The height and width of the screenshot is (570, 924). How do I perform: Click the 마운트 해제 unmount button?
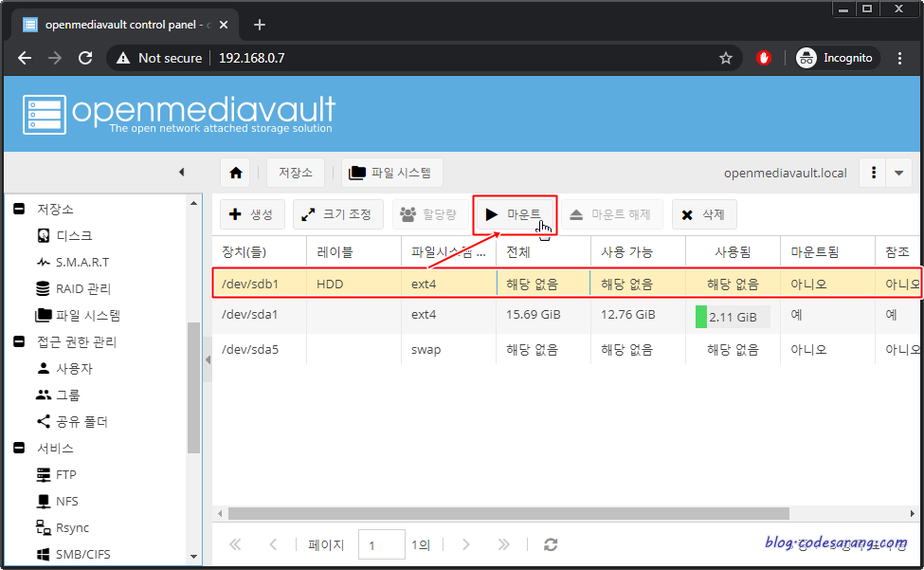(611, 214)
